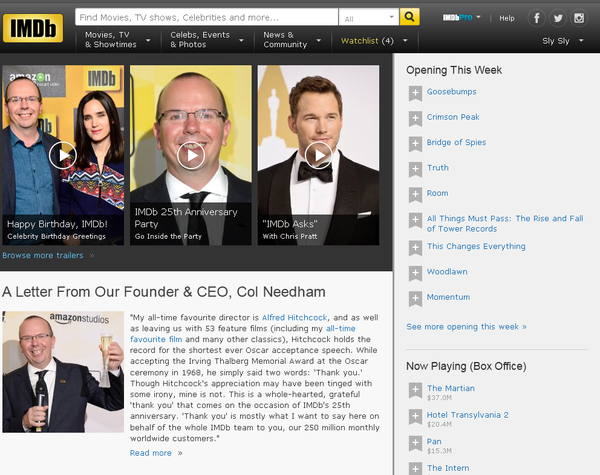Click the yellow search magnifier button
600x475 pixels.
(x=409, y=17)
